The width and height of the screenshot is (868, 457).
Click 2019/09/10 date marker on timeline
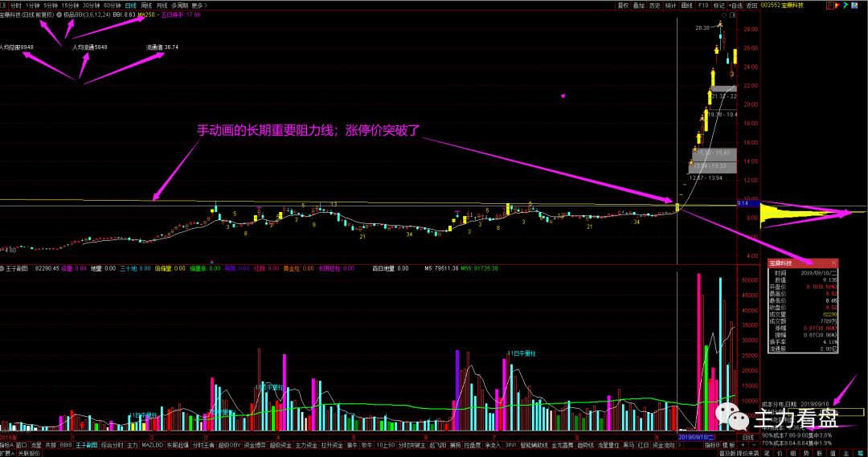coord(697,437)
